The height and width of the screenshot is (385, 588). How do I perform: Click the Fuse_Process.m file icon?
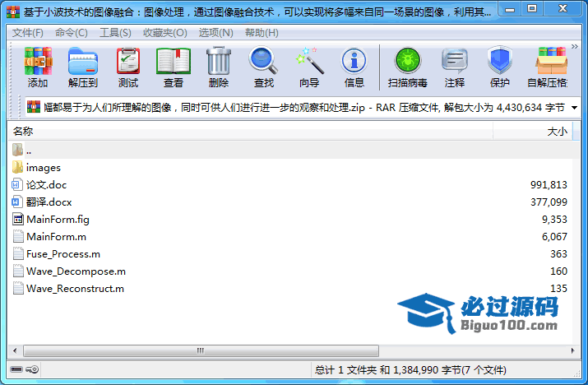pyautogui.click(x=18, y=253)
